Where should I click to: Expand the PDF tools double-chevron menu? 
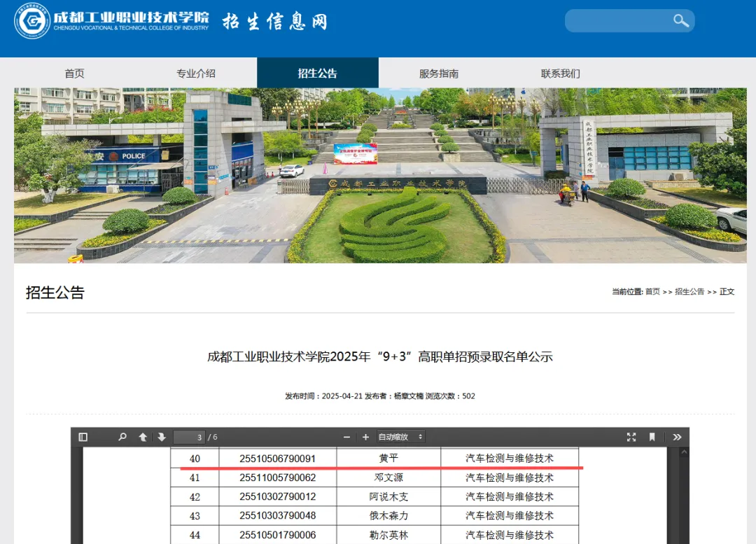coord(677,437)
